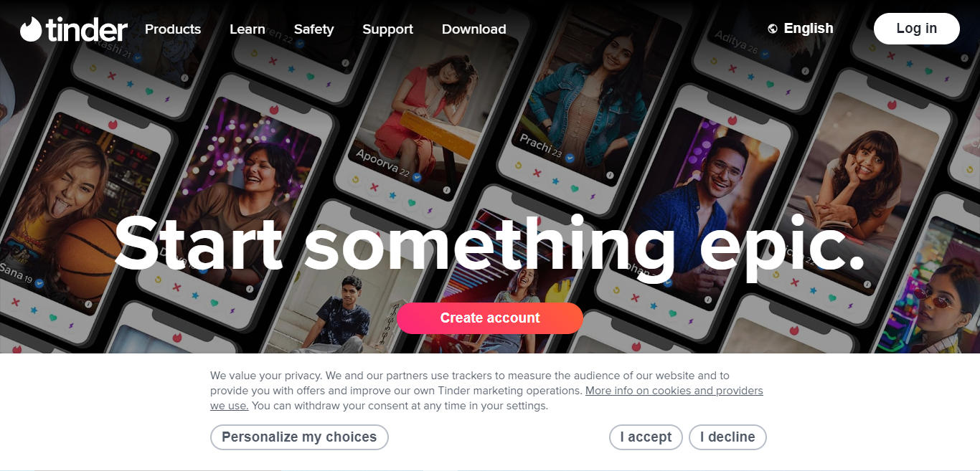The height and width of the screenshot is (471, 980).
Task: Accept cookies with I accept
Action: point(646,437)
